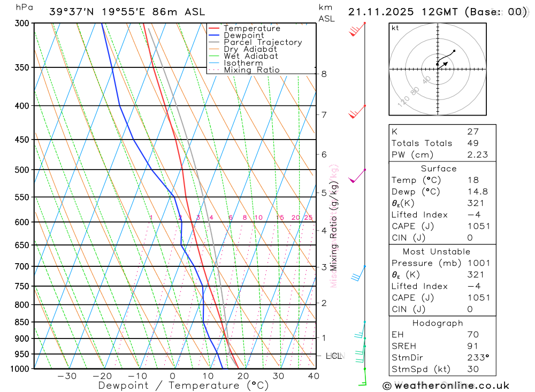Click the Parcel Trajectory legend entry

[255, 42]
